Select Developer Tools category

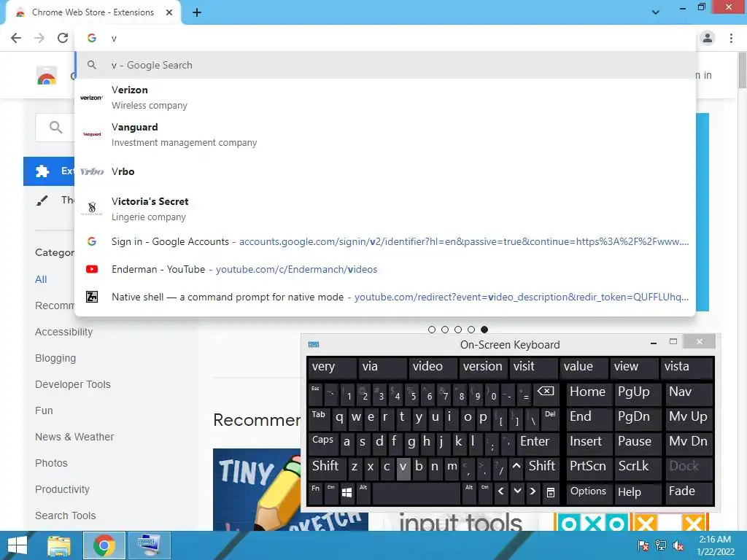click(x=73, y=384)
